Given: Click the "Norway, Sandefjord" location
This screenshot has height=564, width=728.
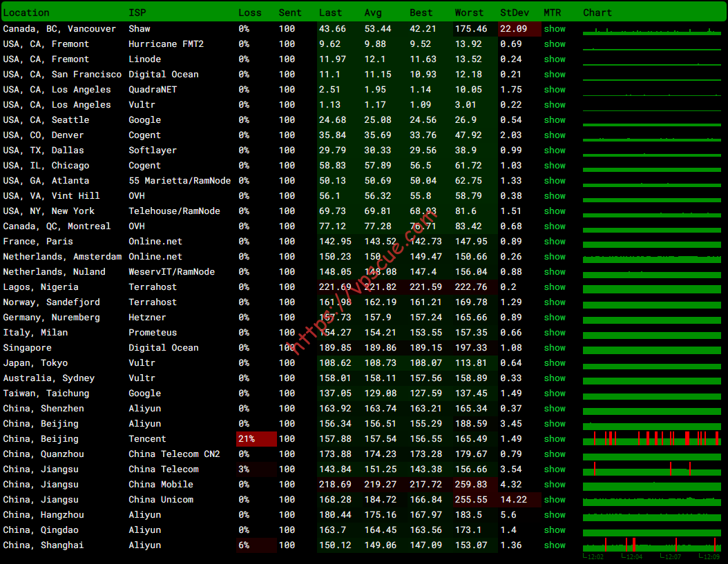Looking at the screenshot, I should 52,302.
